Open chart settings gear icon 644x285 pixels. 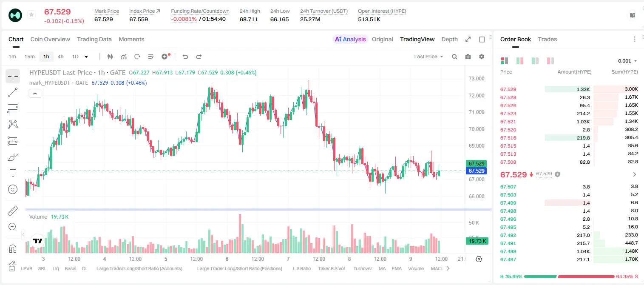point(482,57)
